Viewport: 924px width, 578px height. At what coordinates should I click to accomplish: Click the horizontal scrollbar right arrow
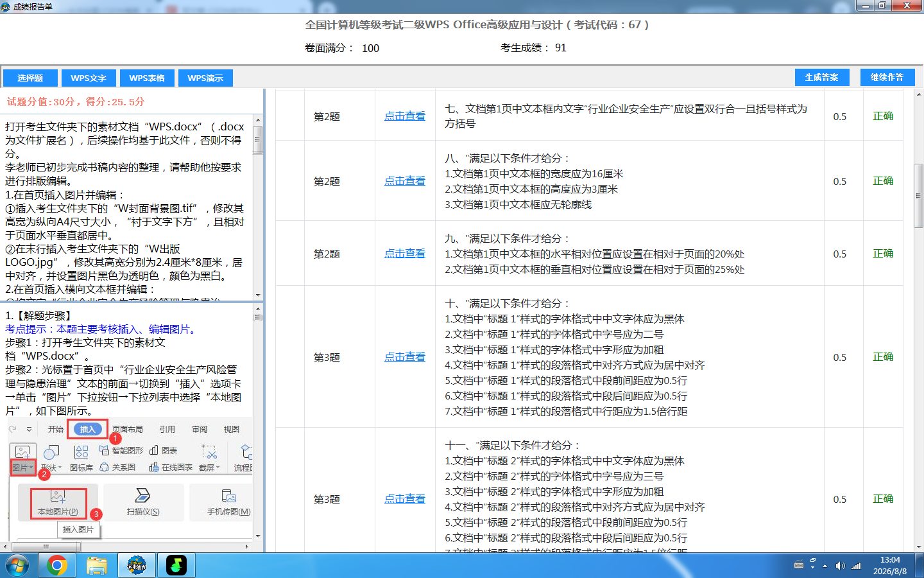click(247, 547)
